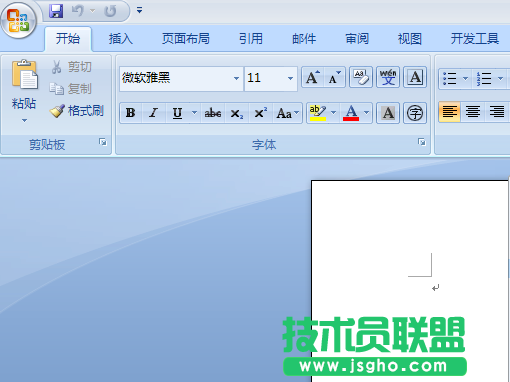This screenshot has height=382, width=510.
Task: Switch to the 引用 tab
Action: (251, 39)
